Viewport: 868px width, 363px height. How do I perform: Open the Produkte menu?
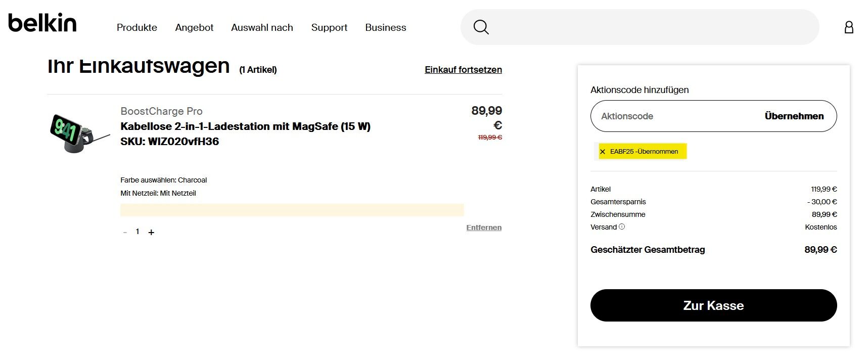pyautogui.click(x=137, y=28)
